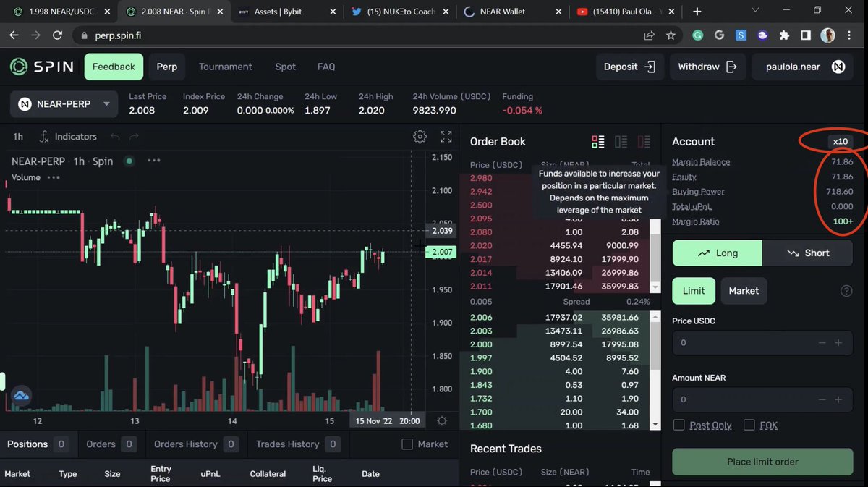Open browser Extensions puzzle icon
The image size is (868, 487).
(x=784, y=35)
